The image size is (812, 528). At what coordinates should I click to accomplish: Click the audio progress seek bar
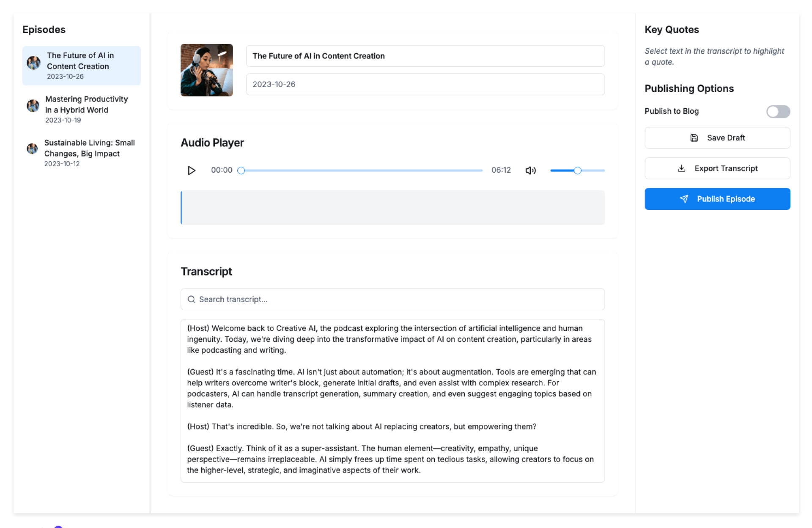pos(362,170)
